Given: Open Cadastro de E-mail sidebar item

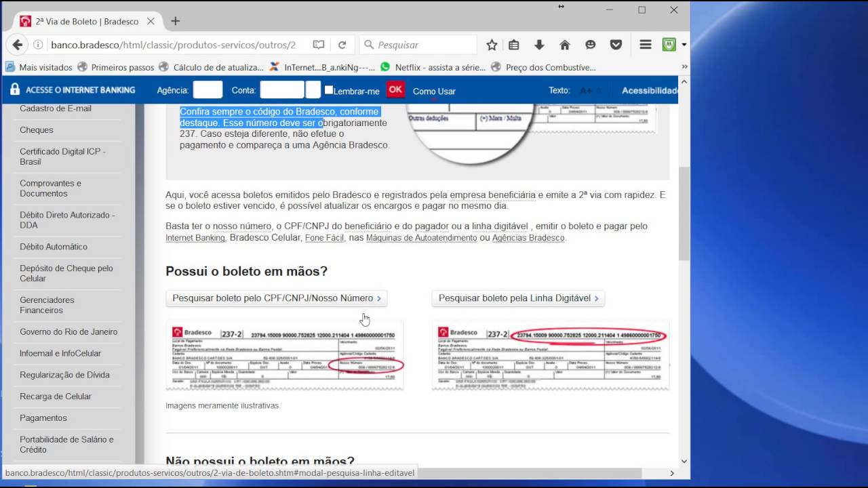Looking at the screenshot, I should [x=56, y=108].
